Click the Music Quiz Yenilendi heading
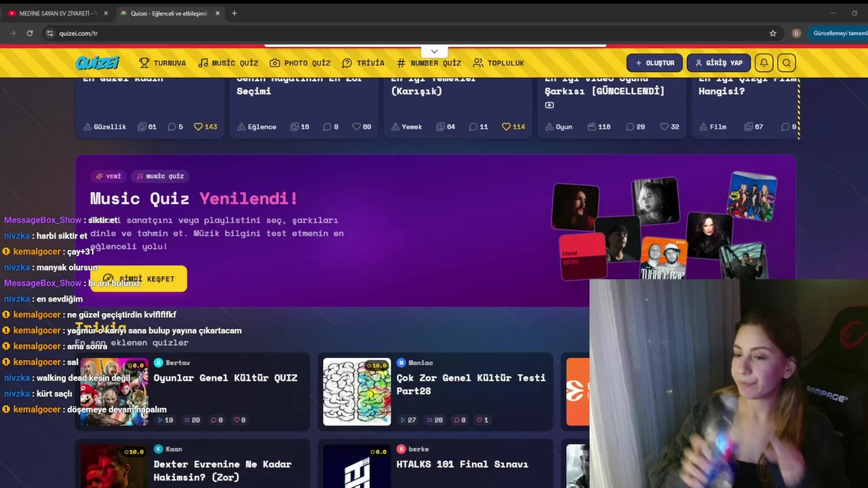The image size is (868, 488). coord(194,199)
